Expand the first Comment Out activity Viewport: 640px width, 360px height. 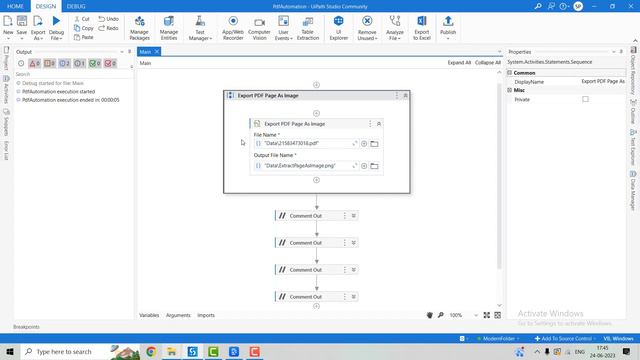[353, 216]
